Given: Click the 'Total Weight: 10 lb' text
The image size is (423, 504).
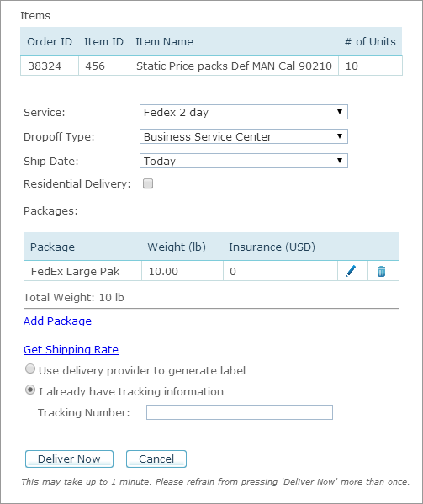Looking at the screenshot, I should pos(73,297).
